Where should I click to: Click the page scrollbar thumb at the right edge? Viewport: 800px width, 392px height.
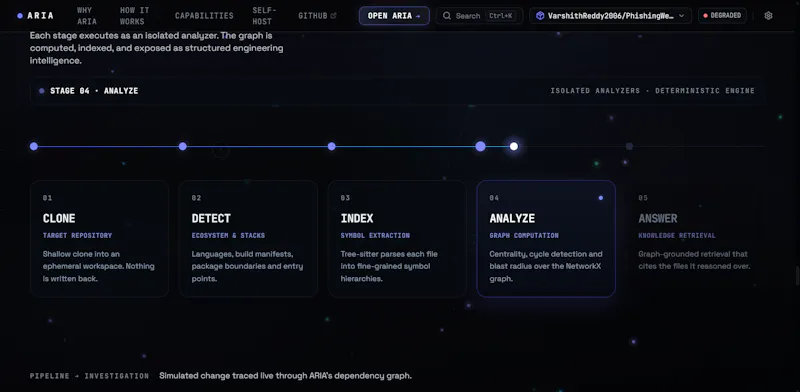click(797, 276)
